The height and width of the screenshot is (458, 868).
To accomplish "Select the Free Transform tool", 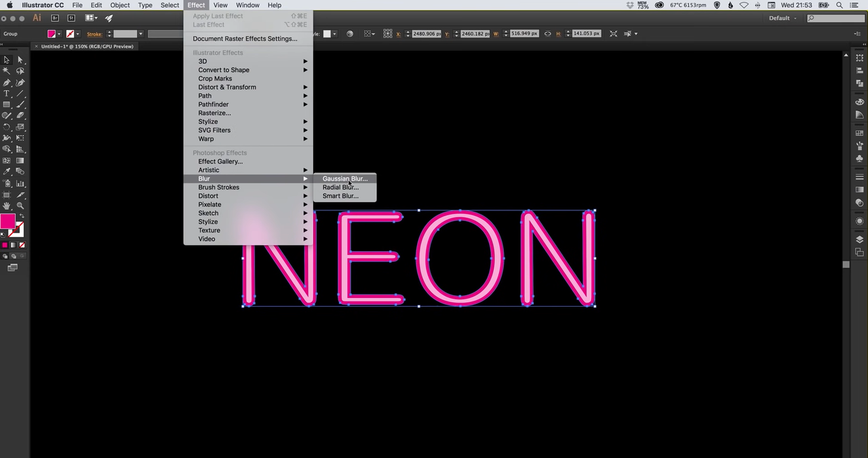I will coord(20,138).
